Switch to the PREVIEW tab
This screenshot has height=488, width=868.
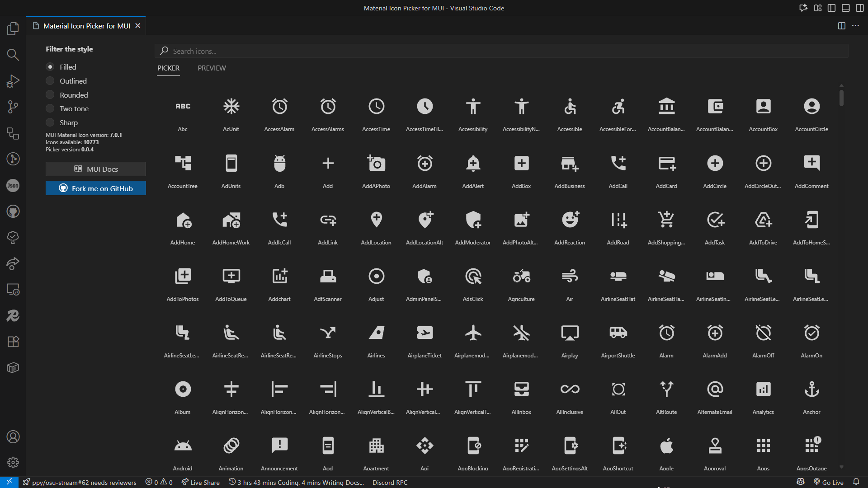pos(212,68)
